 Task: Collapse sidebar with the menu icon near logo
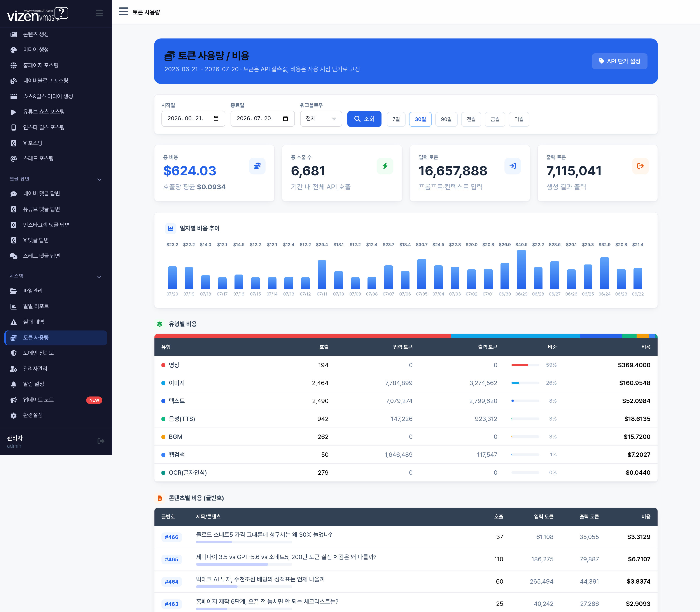tap(99, 13)
